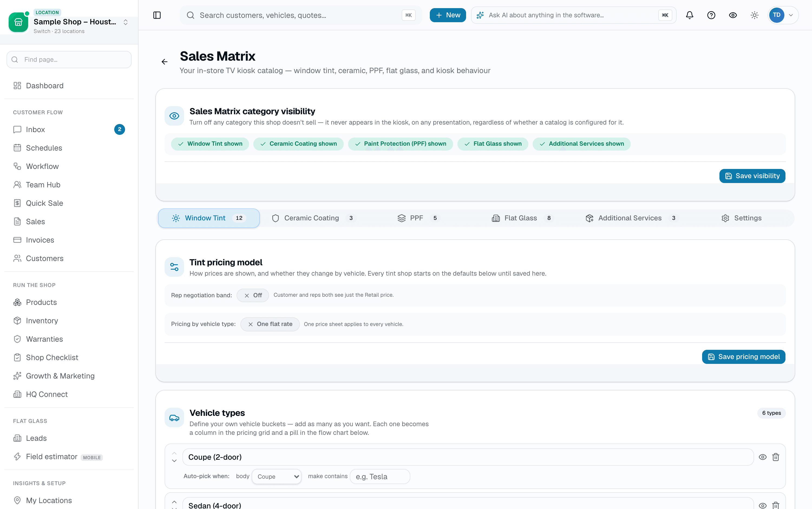Switch theme with the sun icon

(754, 15)
